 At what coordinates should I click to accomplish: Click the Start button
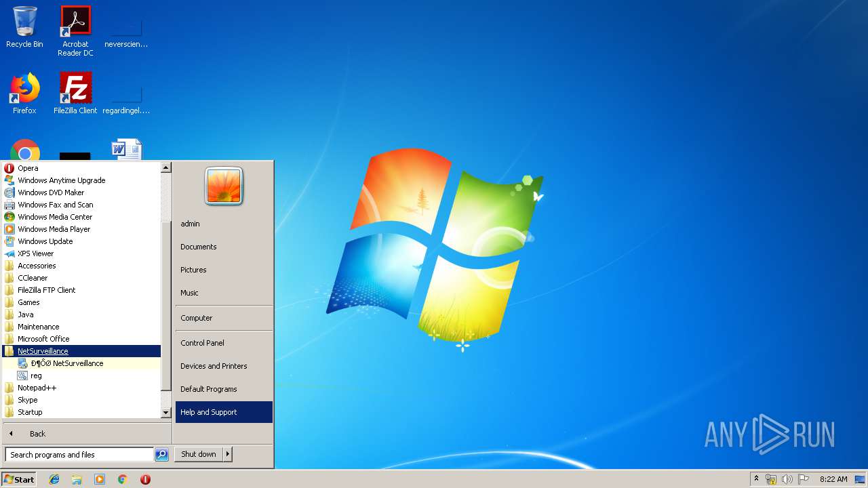click(x=19, y=479)
